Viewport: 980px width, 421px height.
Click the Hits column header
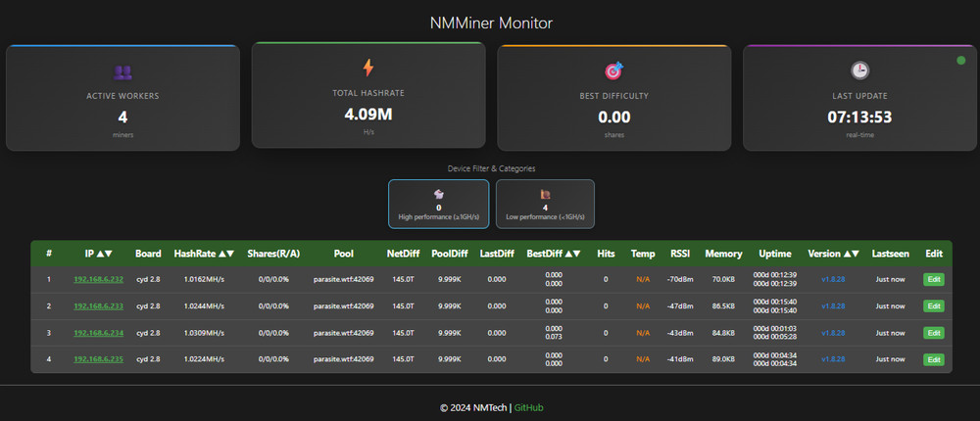click(x=606, y=254)
